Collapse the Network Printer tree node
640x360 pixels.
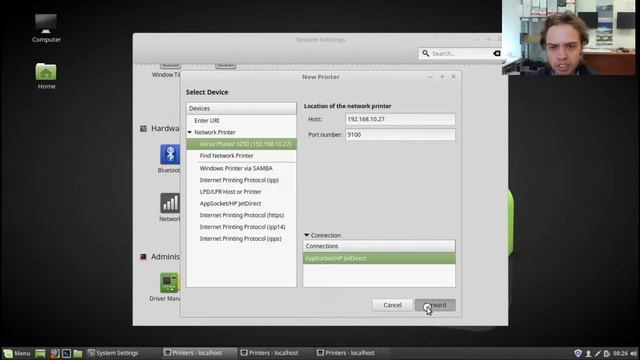pyautogui.click(x=190, y=132)
